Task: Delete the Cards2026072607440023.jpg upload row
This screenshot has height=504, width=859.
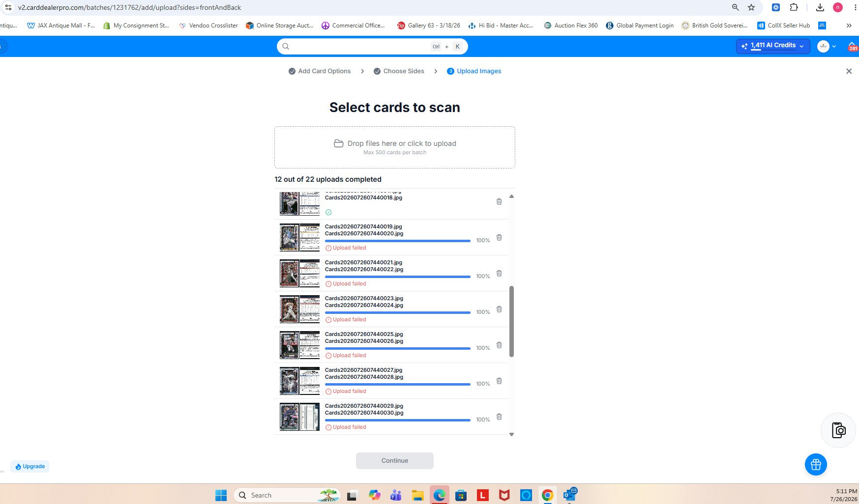Action: pyautogui.click(x=499, y=309)
